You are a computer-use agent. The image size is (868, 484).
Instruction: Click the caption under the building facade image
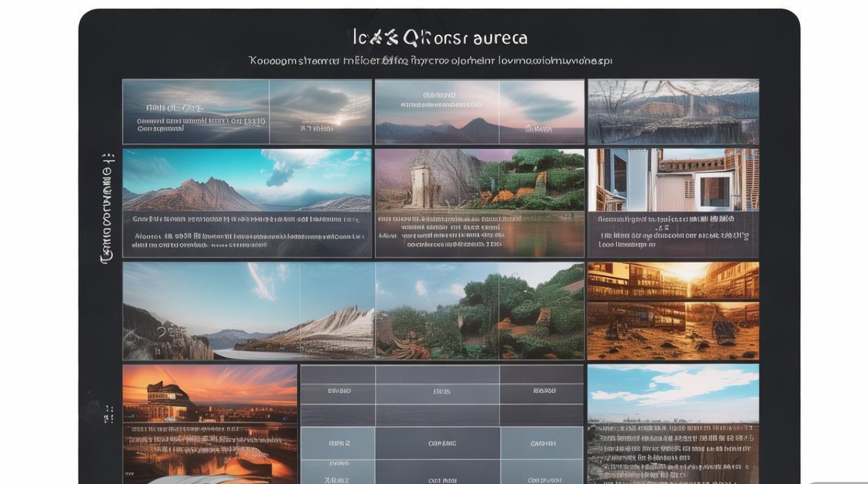click(x=673, y=232)
